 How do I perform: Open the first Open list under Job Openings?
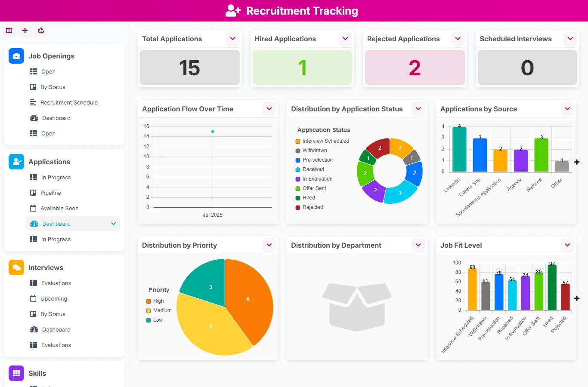click(x=73, y=72)
